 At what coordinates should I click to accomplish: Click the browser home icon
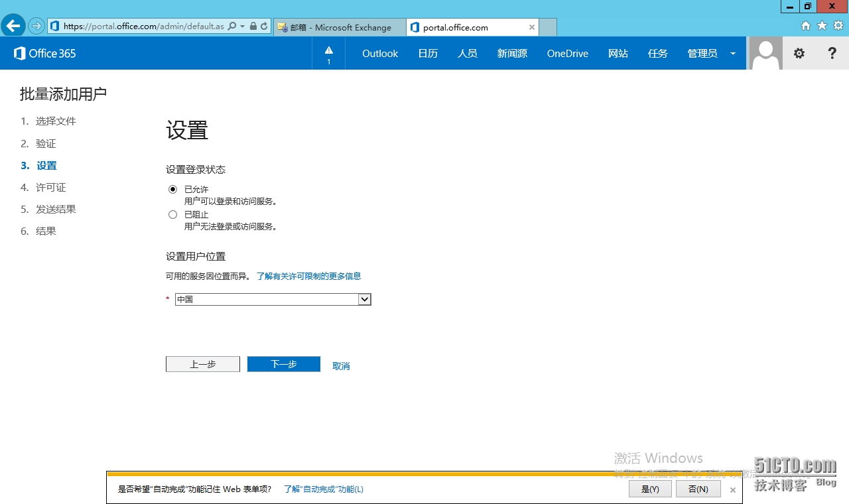tap(805, 25)
